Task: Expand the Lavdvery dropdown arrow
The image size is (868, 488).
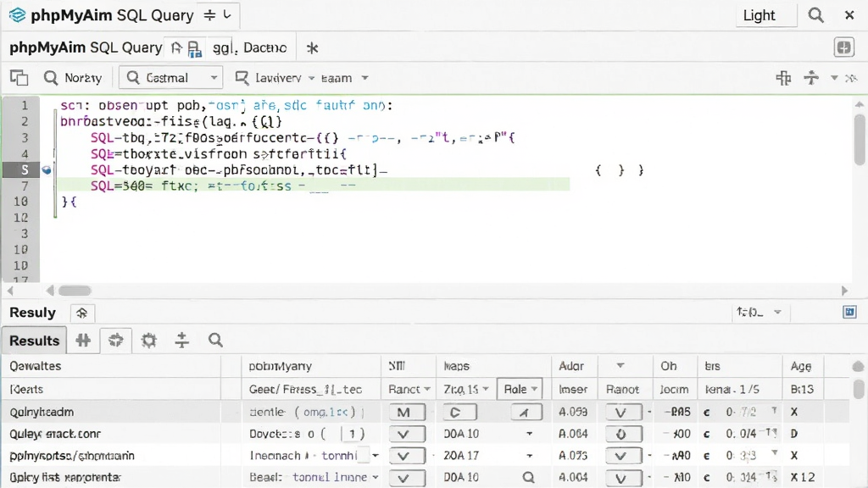Action: point(311,78)
